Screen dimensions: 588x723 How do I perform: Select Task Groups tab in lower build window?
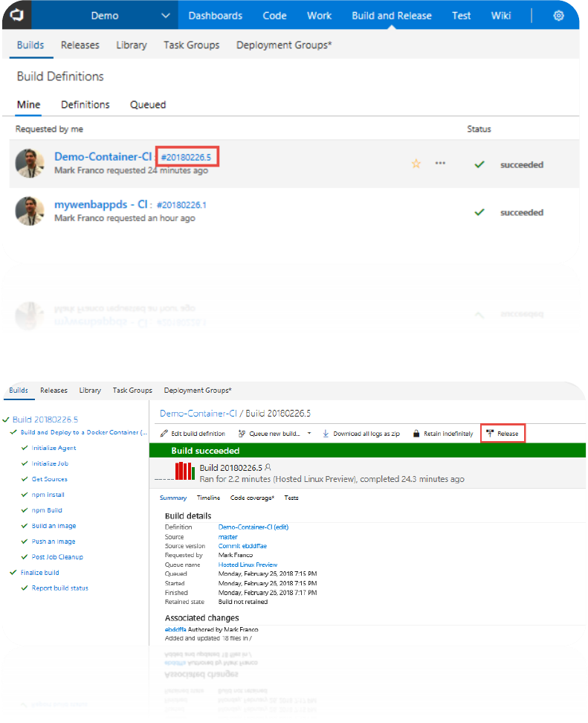tap(132, 390)
